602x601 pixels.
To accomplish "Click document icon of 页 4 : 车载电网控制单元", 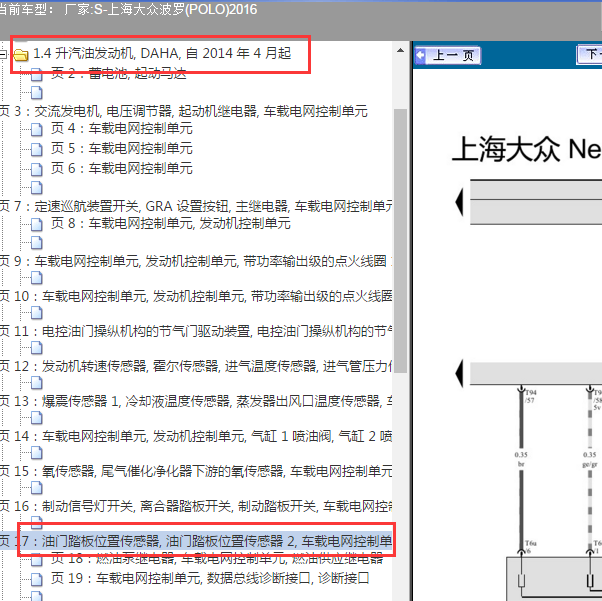I will (x=36, y=129).
